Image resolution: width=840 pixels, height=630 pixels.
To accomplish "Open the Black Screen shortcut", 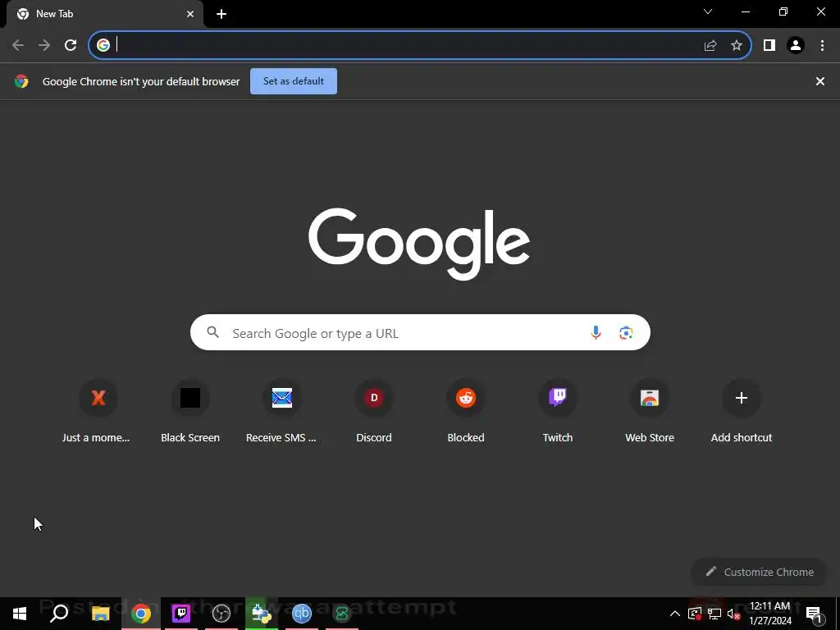I will pyautogui.click(x=190, y=412).
